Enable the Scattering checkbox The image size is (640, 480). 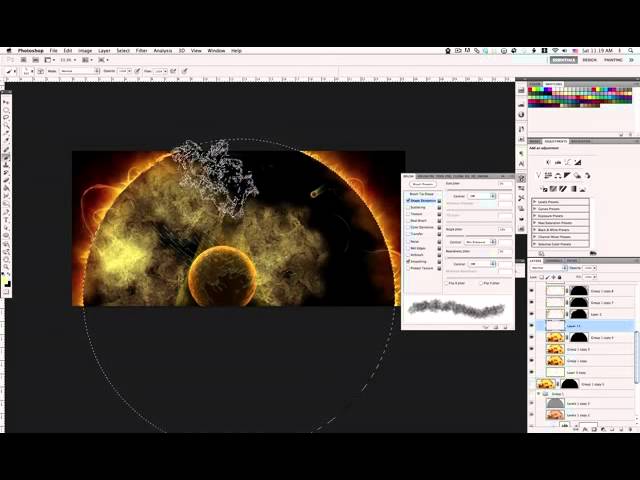(x=408, y=207)
